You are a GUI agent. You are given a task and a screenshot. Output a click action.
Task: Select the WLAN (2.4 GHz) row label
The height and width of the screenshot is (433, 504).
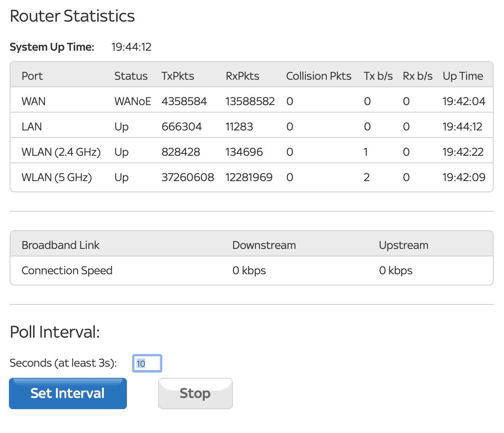click(61, 152)
